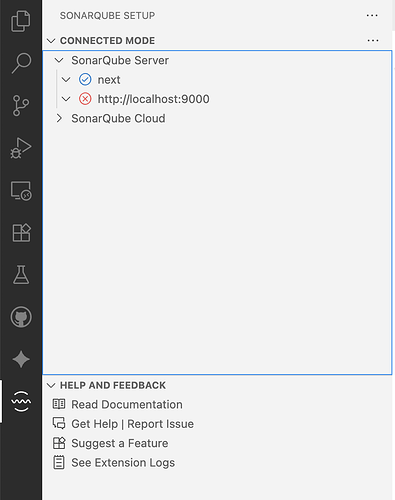
Task: Click the HELP AND FEEDBACK section header
Action: (x=113, y=385)
